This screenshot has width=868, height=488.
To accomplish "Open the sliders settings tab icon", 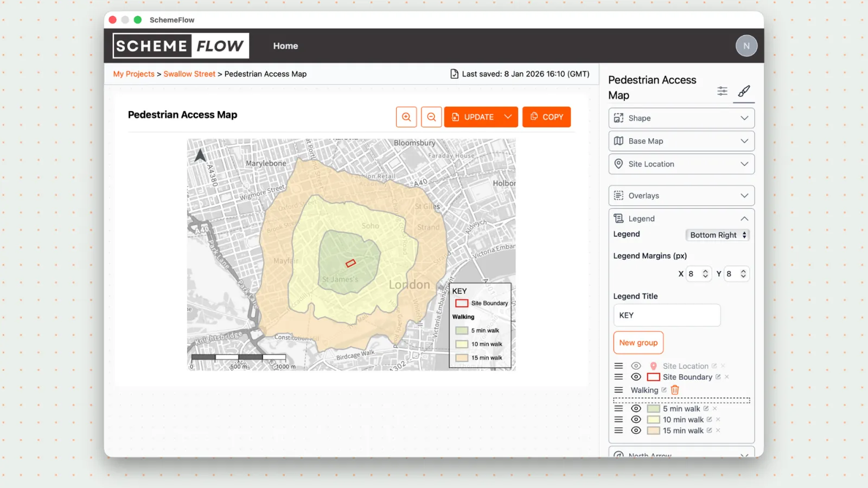I will coord(722,91).
